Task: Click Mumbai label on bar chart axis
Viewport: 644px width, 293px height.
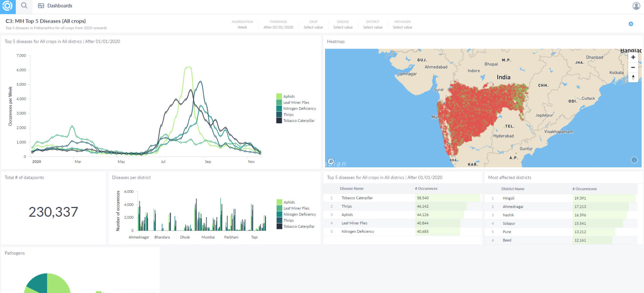Action: pos(208,237)
